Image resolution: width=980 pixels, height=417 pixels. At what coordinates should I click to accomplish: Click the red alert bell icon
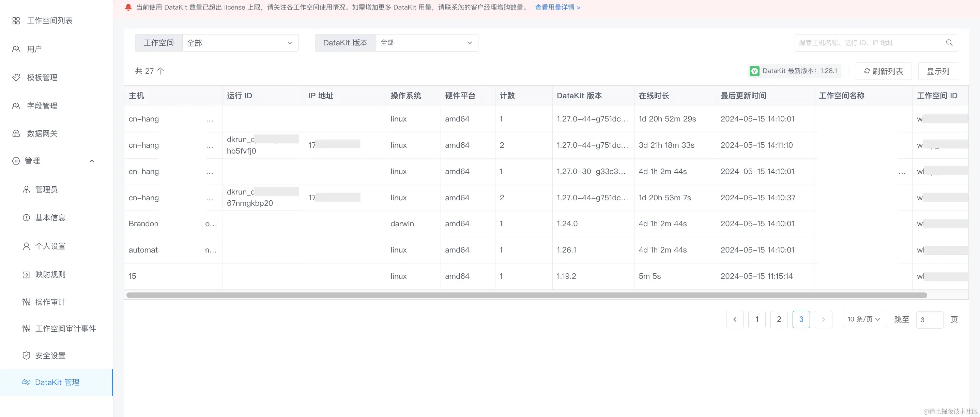click(x=128, y=7)
